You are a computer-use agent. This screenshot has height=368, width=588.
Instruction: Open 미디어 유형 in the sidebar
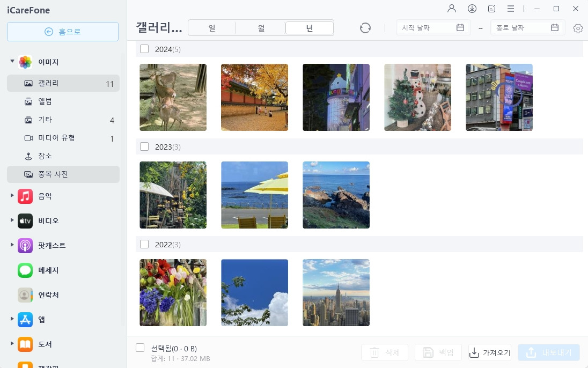[63, 138]
